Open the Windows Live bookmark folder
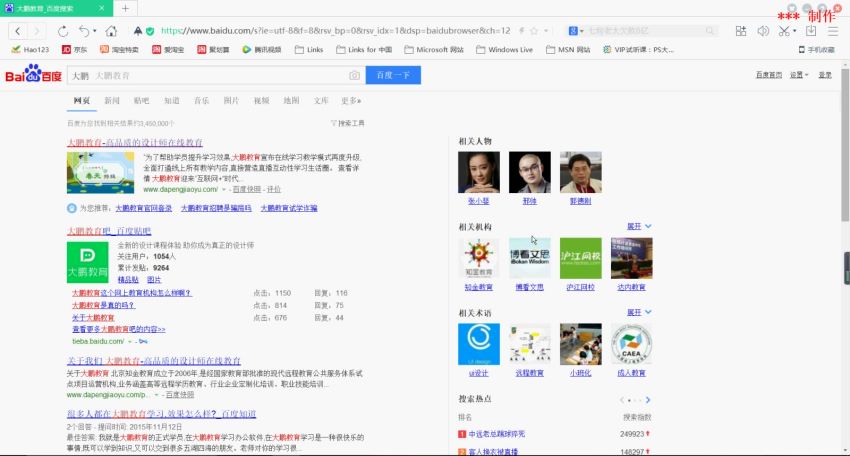This screenshot has height=456, width=850. tap(504, 49)
